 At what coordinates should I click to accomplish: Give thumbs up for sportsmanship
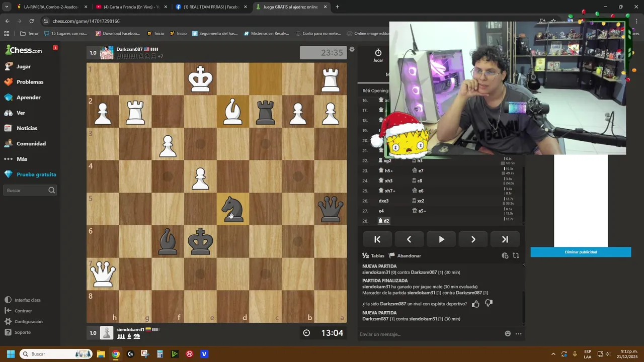475,304
